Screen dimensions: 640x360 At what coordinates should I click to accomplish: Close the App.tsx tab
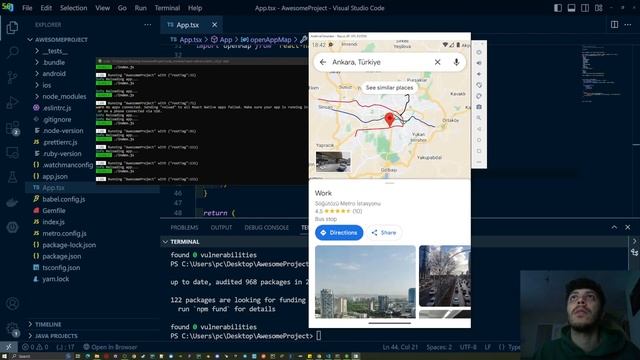pos(214,25)
